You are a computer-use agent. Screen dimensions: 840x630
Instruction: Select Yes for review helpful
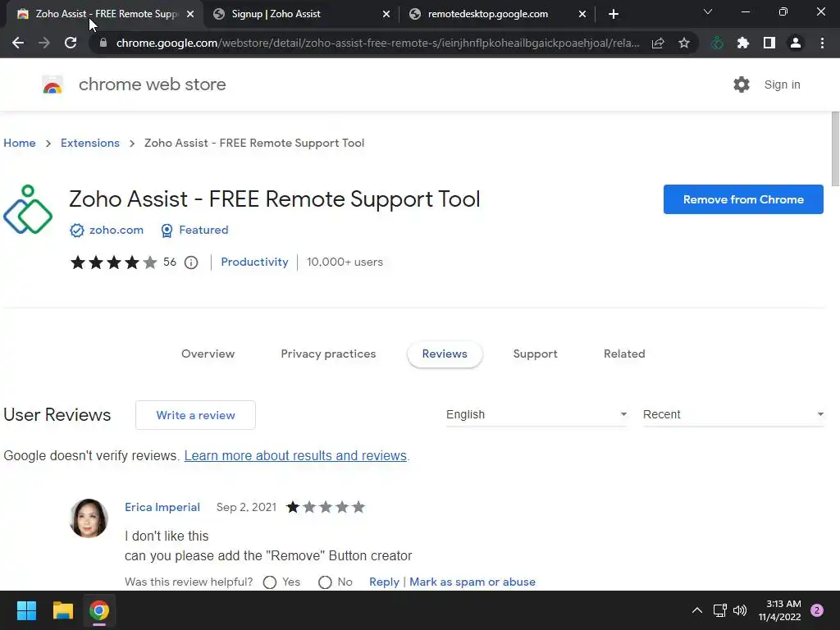[270, 582]
